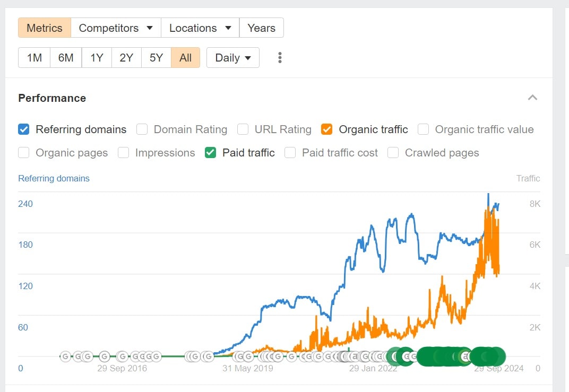Enable the Domain Rating checkbox
Viewport: 569px width, 392px height.
[142, 129]
